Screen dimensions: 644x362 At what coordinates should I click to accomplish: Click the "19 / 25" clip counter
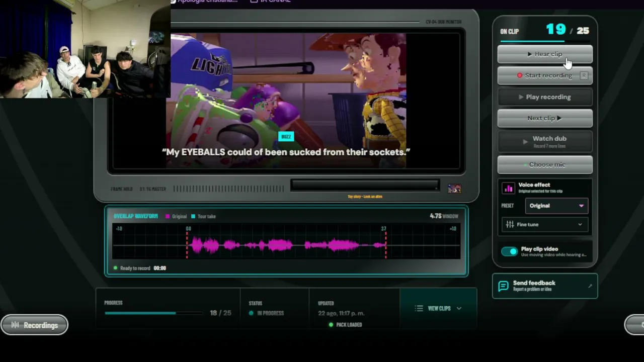568,30
